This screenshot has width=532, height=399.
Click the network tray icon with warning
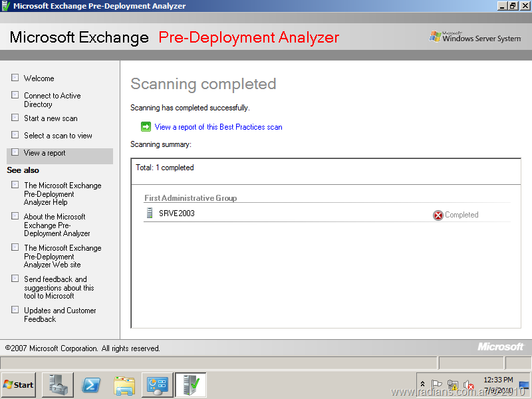tap(453, 385)
